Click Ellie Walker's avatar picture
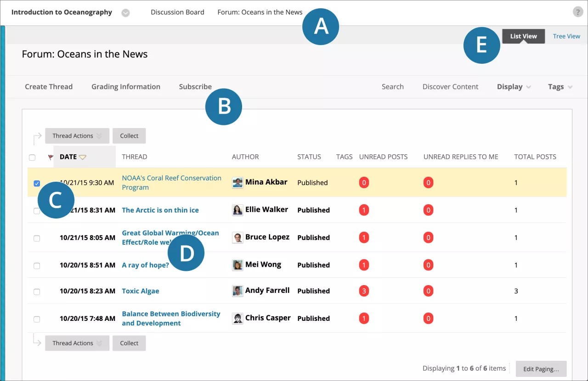The image size is (588, 381). [237, 210]
